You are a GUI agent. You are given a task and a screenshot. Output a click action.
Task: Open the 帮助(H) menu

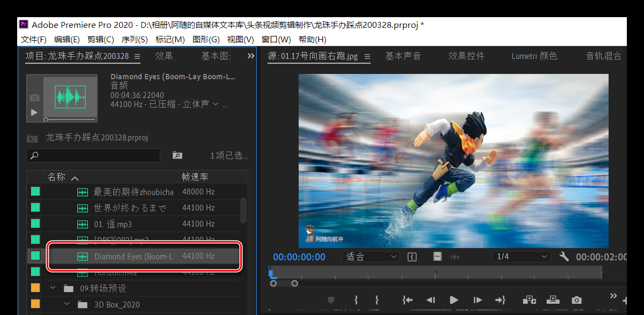click(313, 40)
